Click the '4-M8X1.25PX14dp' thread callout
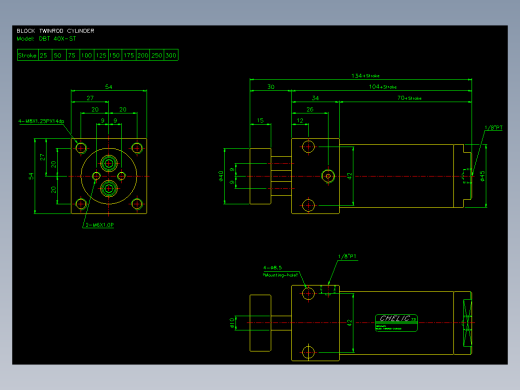The image size is (520, 390). tap(41, 121)
